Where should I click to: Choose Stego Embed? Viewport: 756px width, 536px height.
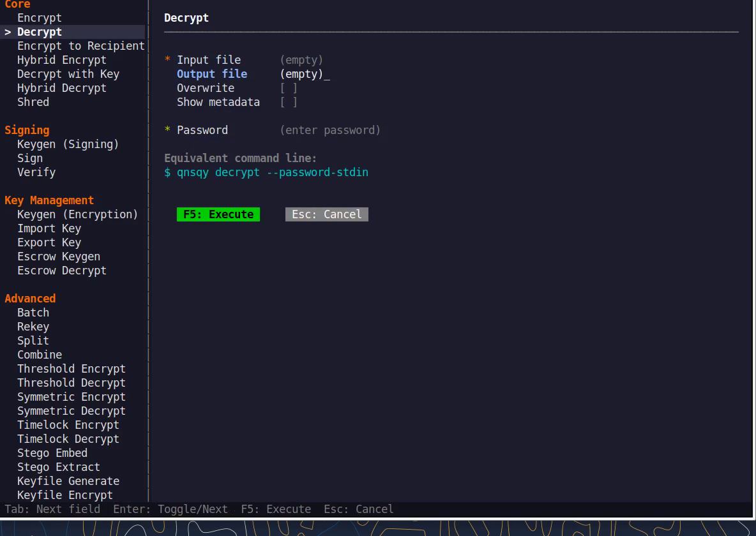(x=52, y=452)
